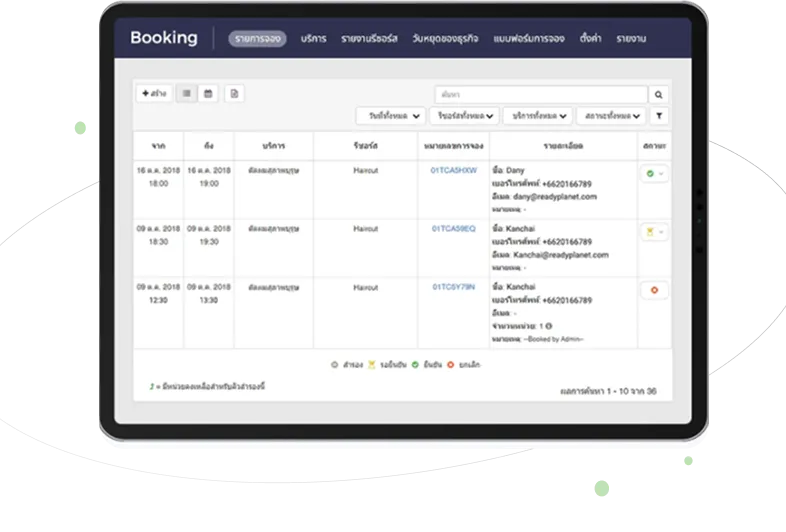This screenshot has width=786, height=532.
Task: Open booking number link 01TCA5HXW
Action: tap(453, 171)
